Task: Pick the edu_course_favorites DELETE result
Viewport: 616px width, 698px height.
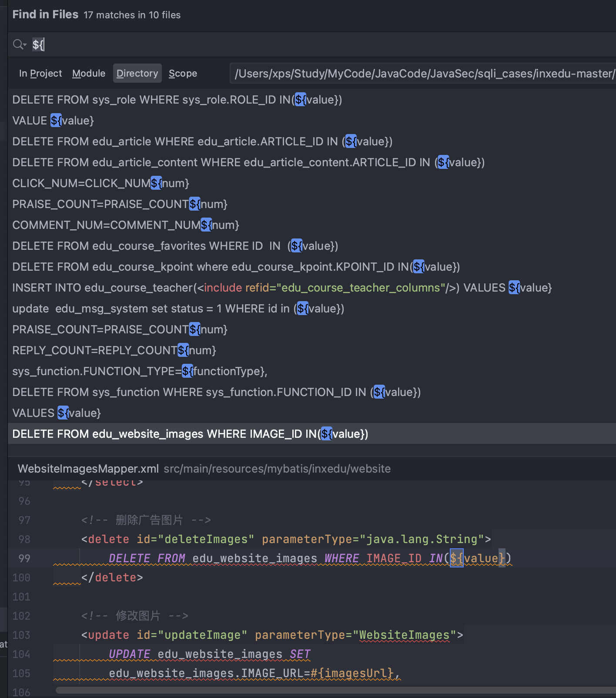Action: 175,246
